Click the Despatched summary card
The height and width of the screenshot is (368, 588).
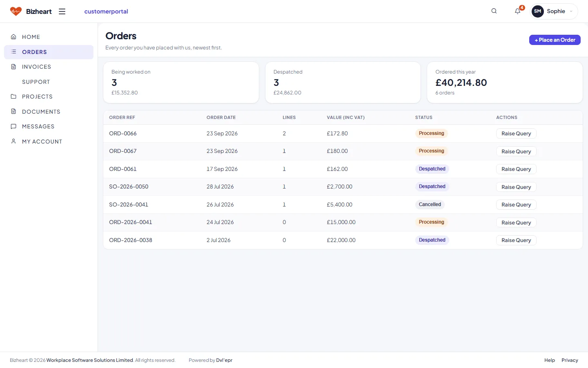343,83
